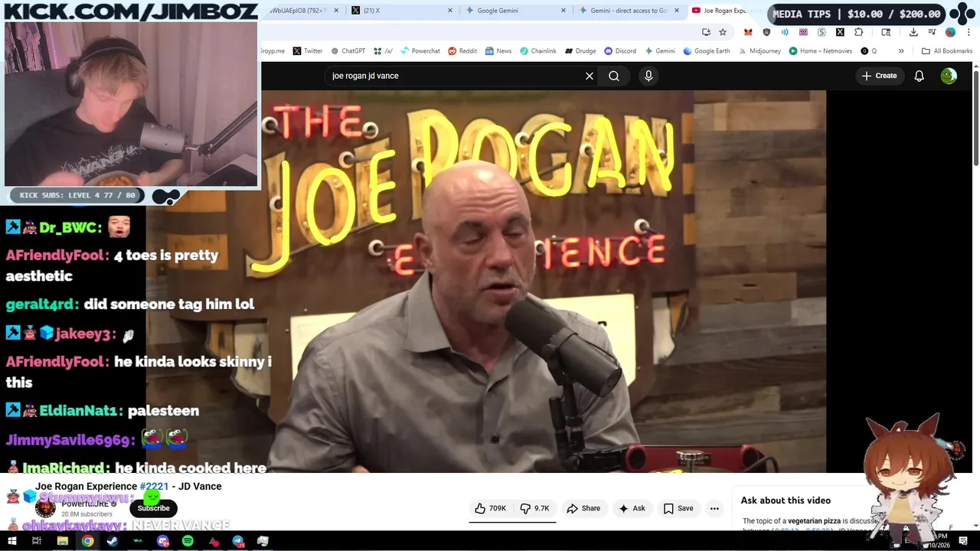The width and height of the screenshot is (980, 551).
Task: Subscribe to the PowerfulJRE channel
Action: pos(154,508)
